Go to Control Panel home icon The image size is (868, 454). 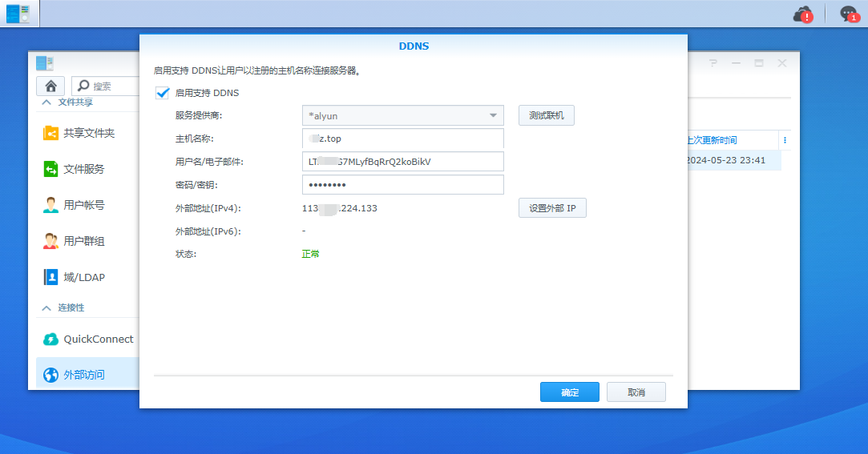click(51, 86)
